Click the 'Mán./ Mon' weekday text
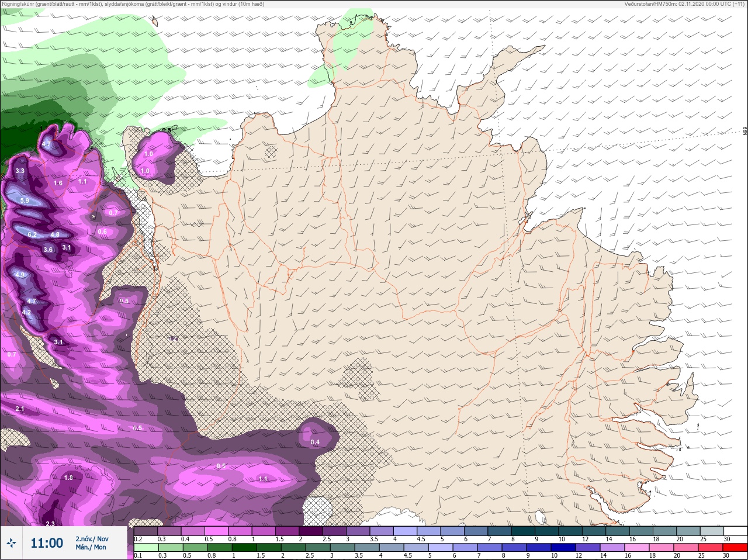This screenshot has height=560, width=748. tap(91, 547)
